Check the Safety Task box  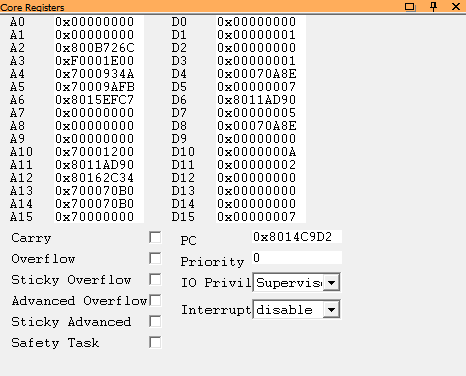pos(155,343)
